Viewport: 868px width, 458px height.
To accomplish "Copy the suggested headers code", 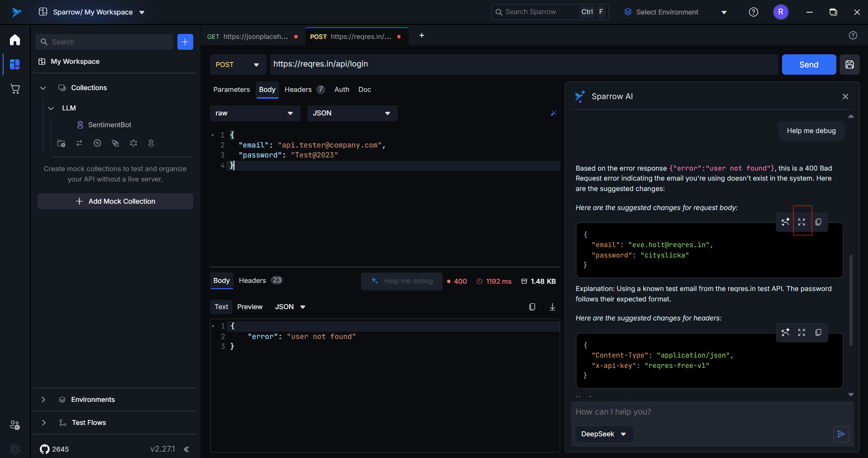I will pyautogui.click(x=818, y=332).
